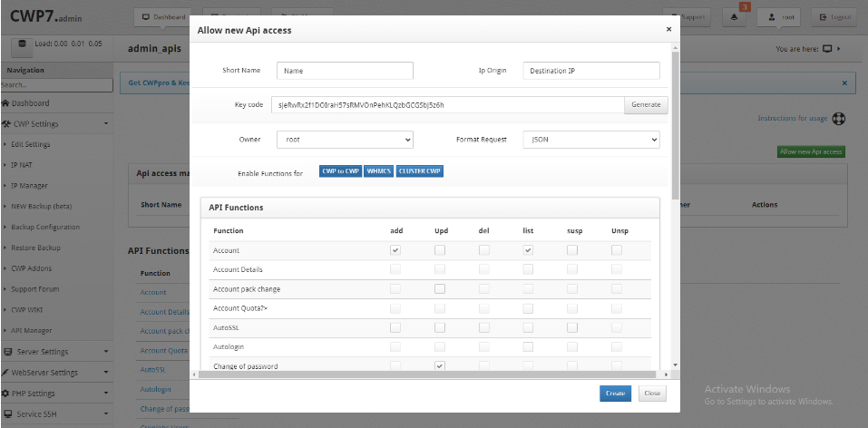The height and width of the screenshot is (428, 868).
Task: Enable Account susp checkbox
Action: [x=572, y=250]
